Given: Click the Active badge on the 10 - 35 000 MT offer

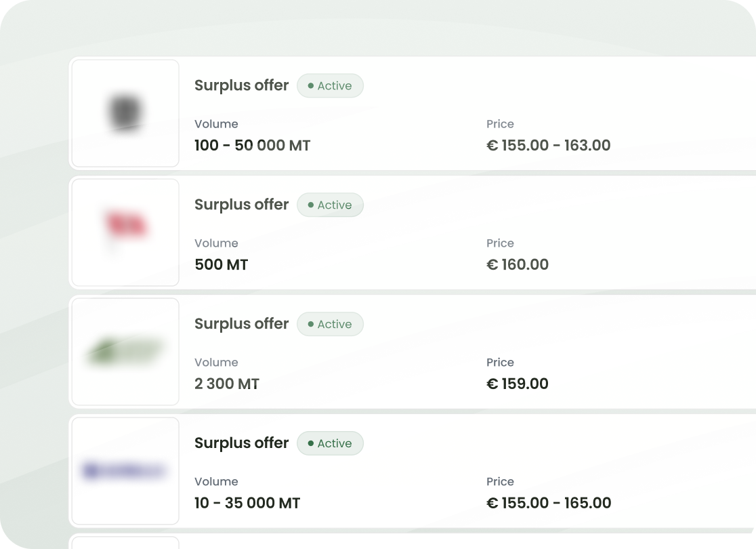Looking at the screenshot, I should pyautogui.click(x=331, y=443).
